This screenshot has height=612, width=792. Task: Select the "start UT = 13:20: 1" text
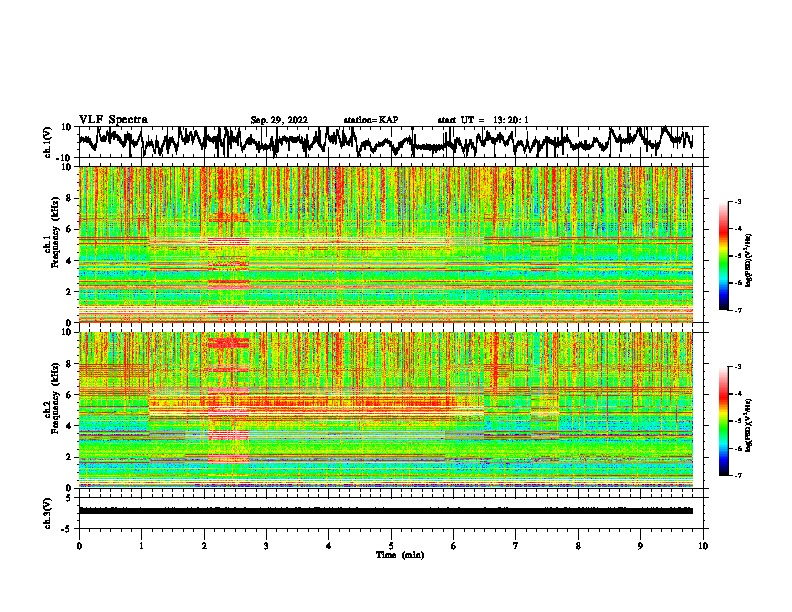(483, 120)
